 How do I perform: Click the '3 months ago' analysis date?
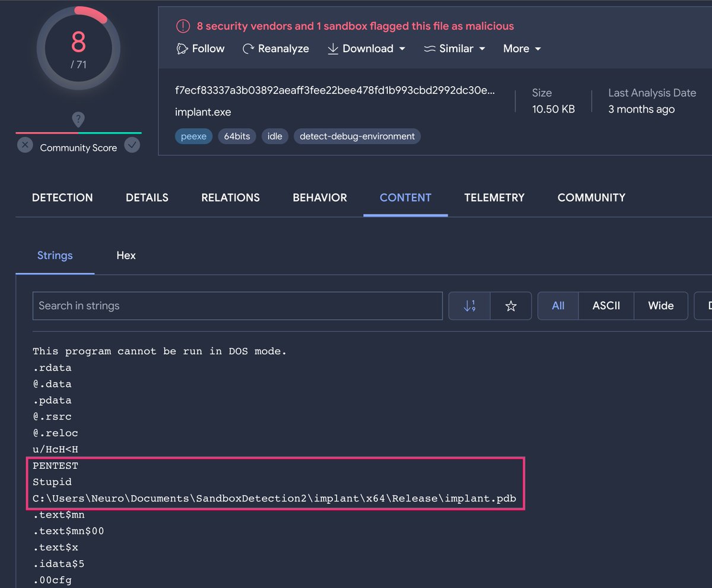click(x=641, y=109)
